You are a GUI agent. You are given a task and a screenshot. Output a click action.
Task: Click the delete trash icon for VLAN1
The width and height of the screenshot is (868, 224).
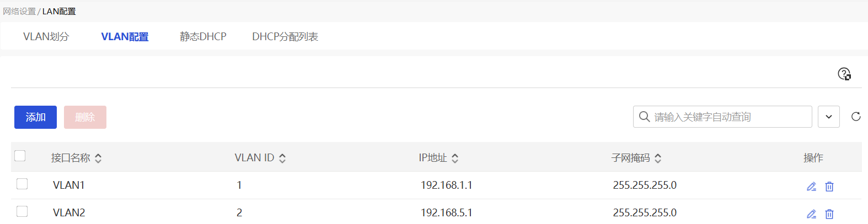pyautogui.click(x=829, y=187)
